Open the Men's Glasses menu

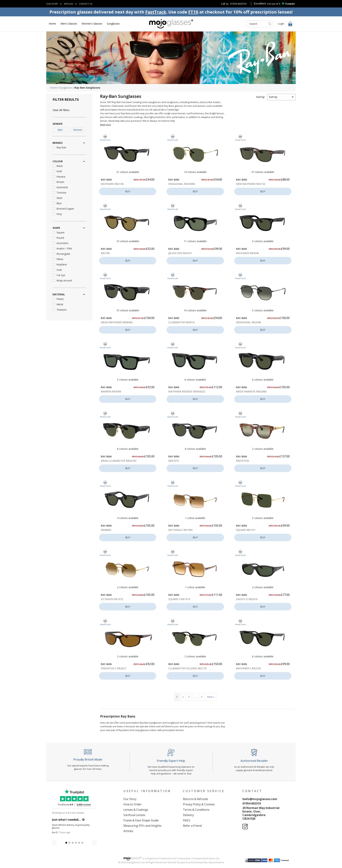pos(69,24)
